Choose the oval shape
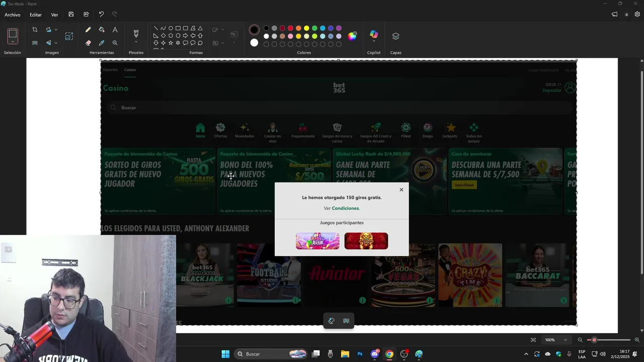 [x=171, y=28]
